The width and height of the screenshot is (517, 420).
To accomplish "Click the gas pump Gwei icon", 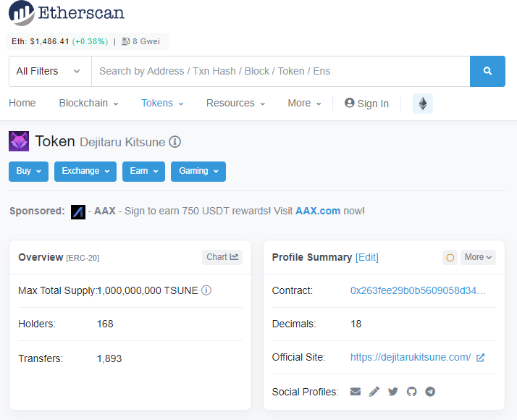I will (x=125, y=41).
